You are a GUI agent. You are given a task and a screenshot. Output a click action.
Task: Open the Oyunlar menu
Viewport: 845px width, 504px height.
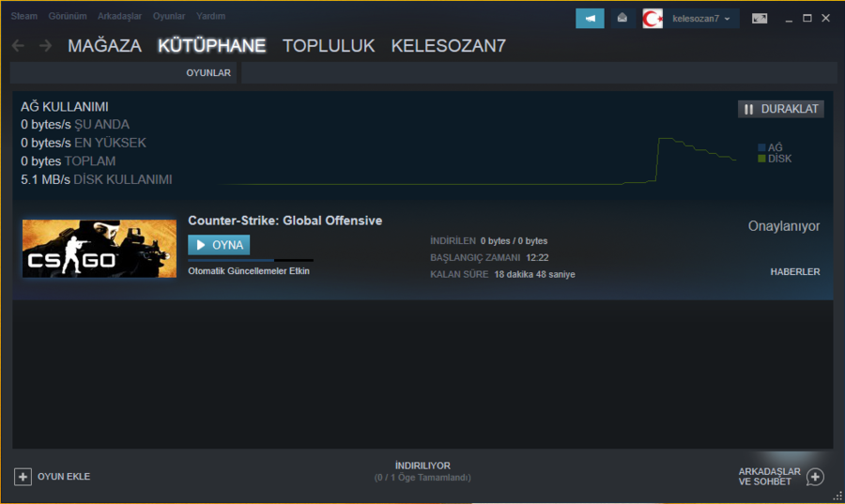(169, 16)
